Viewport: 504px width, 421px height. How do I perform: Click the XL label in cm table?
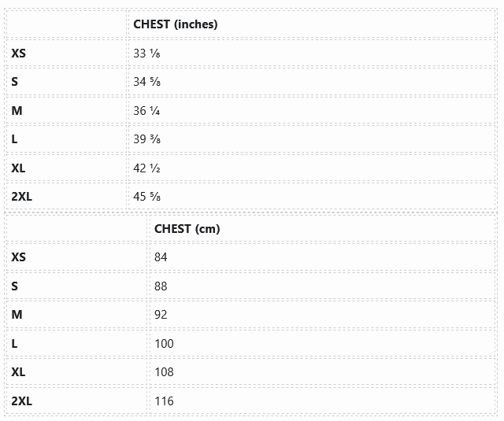pyautogui.click(x=19, y=372)
